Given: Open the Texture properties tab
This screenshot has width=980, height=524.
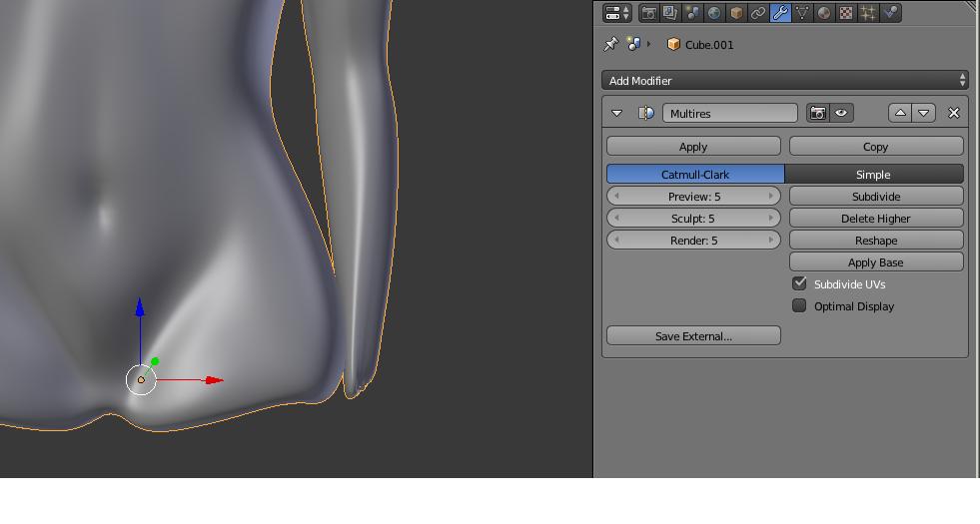Looking at the screenshot, I should tap(845, 13).
